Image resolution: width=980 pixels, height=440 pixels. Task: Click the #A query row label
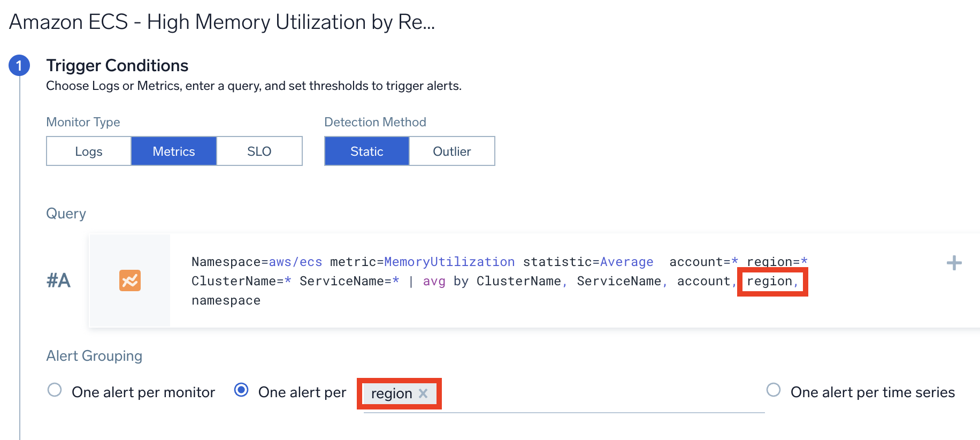tap(58, 280)
